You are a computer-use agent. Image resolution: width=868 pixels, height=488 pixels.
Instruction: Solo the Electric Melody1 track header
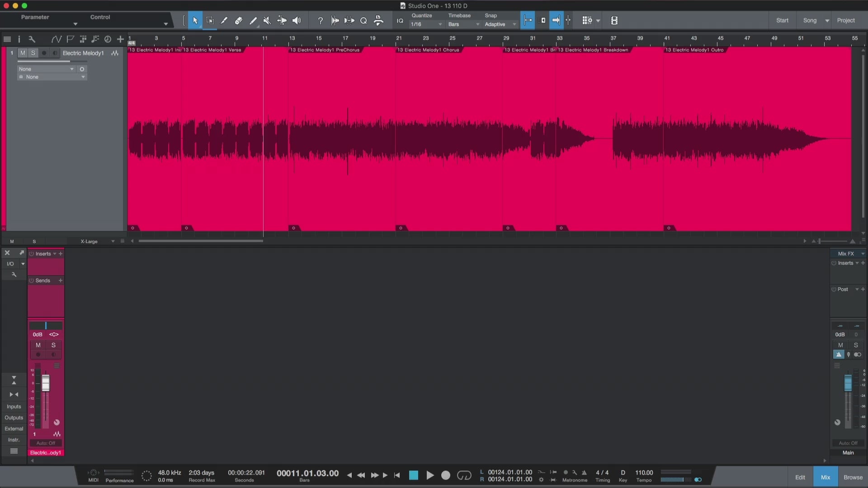point(33,53)
